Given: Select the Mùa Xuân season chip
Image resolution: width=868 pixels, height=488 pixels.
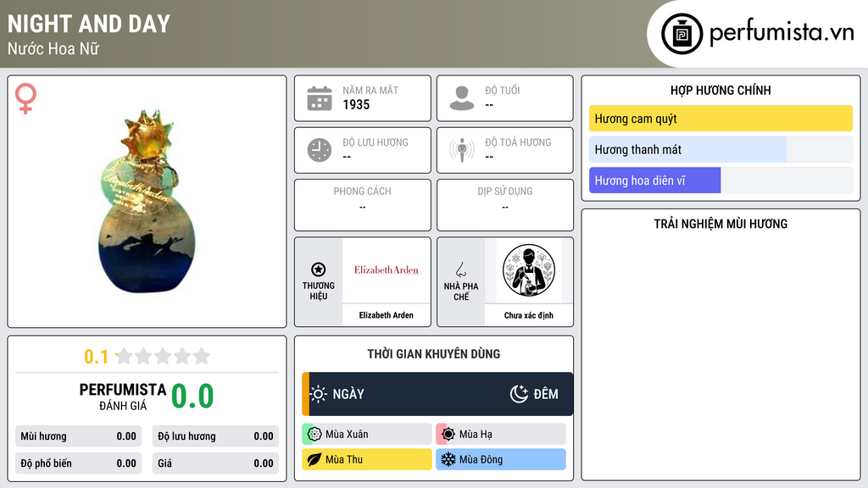Looking at the screenshot, I should click(367, 435).
